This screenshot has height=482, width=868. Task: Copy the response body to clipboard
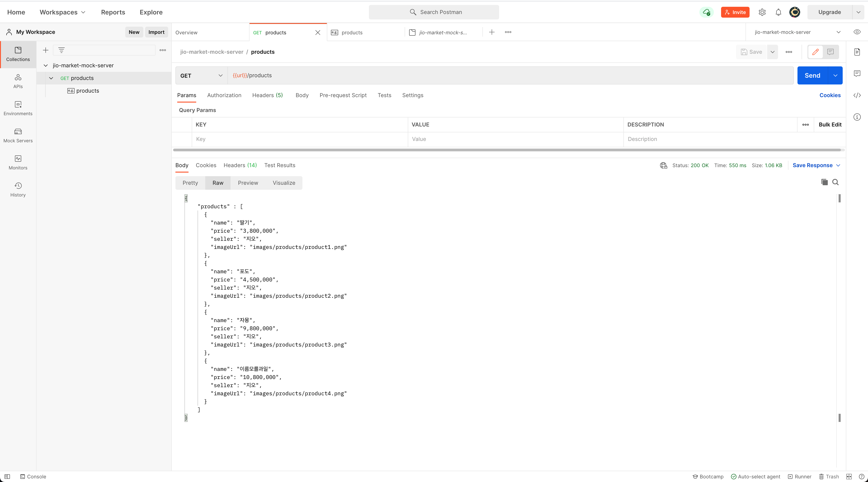(824, 182)
